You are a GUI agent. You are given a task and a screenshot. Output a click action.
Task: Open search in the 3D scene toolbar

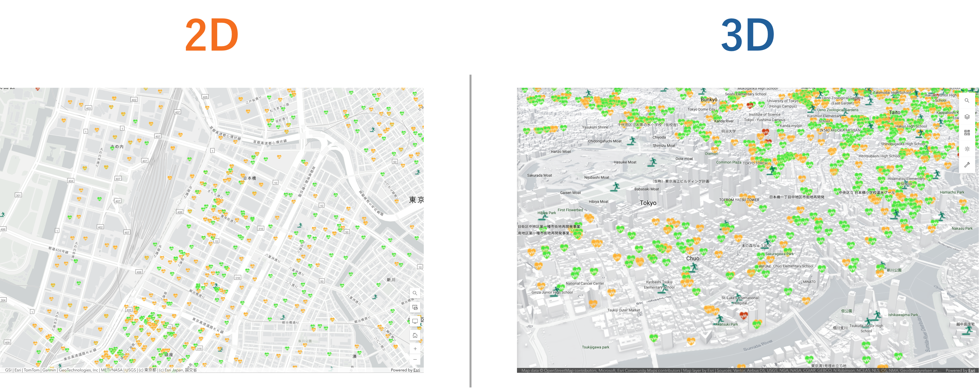pos(967,101)
